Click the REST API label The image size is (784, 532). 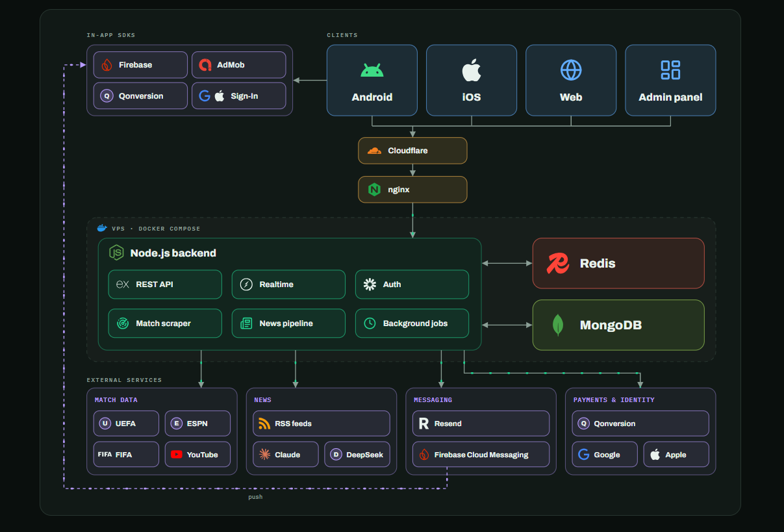point(155,285)
